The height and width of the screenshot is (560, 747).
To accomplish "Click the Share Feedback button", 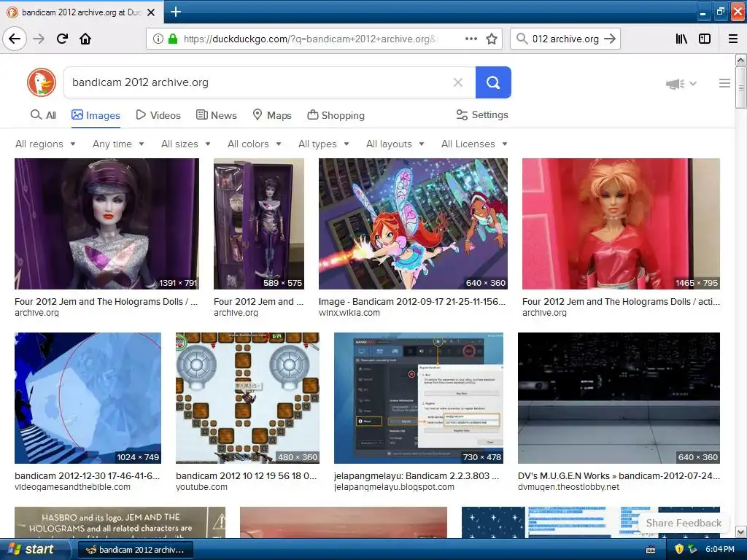I will click(x=684, y=523).
